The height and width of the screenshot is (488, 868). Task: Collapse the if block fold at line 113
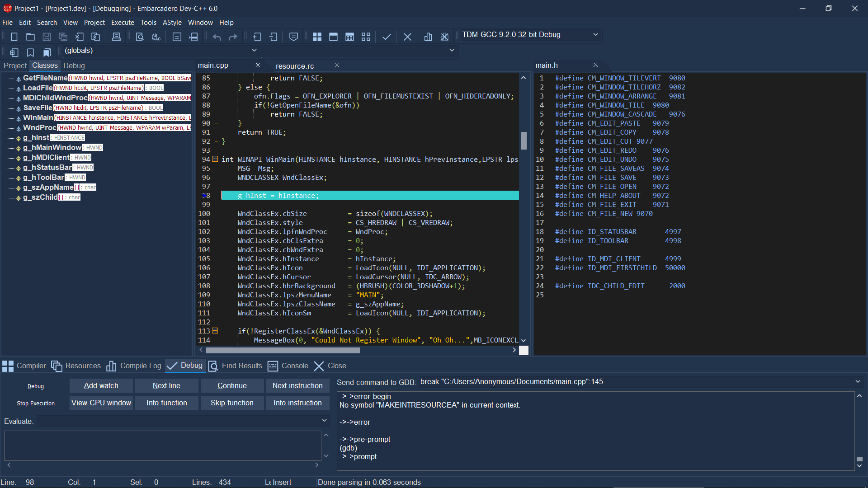click(x=215, y=331)
